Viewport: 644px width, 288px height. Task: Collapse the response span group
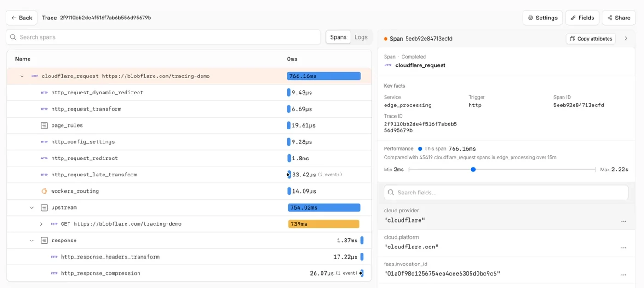pyautogui.click(x=32, y=241)
